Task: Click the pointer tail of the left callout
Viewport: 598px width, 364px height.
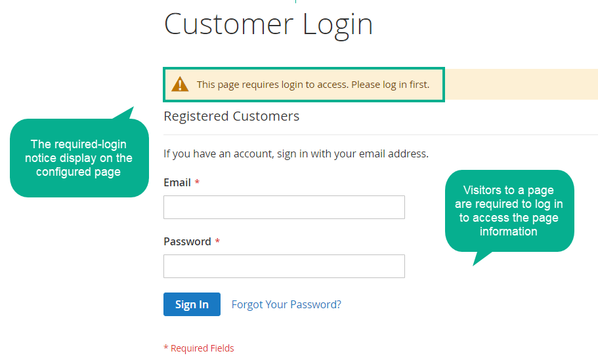Action: [x=124, y=113]
